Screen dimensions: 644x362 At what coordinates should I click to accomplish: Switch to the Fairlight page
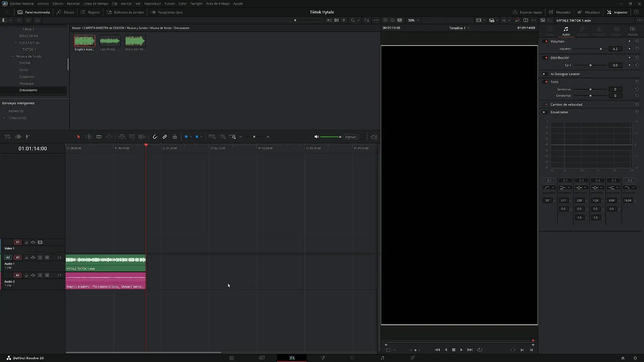382,358
